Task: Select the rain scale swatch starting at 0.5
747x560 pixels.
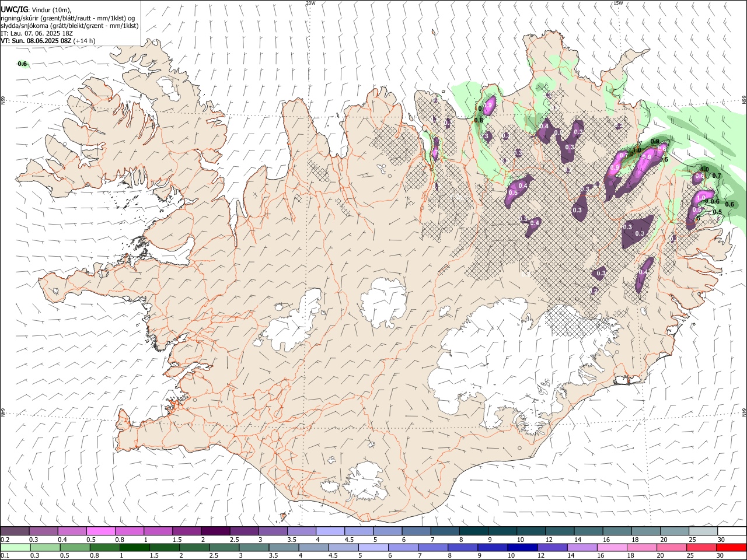Action: click(75, 548)
